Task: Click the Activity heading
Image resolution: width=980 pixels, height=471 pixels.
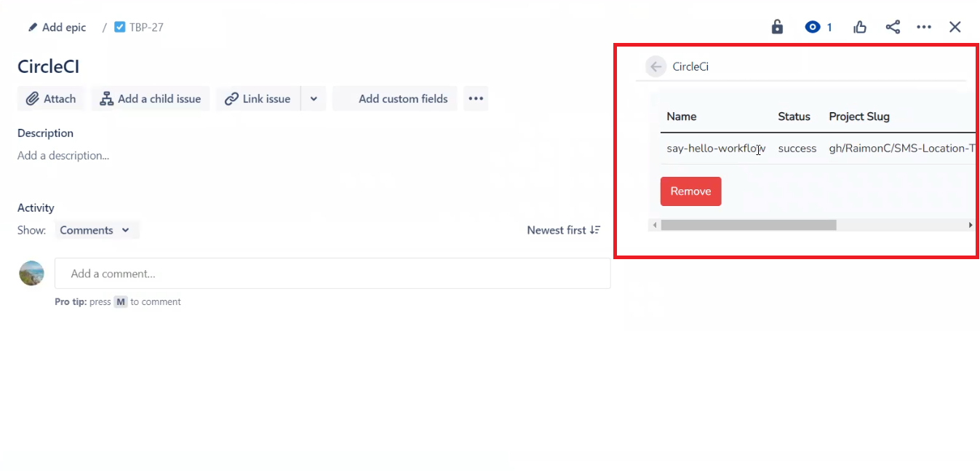Action: pyautogui.click(x=36, y=208)
